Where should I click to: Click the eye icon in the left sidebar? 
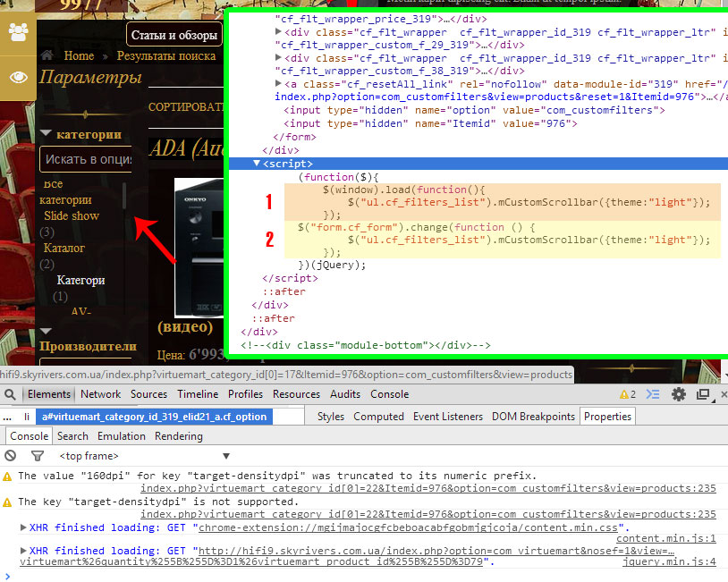click(18, 77)
